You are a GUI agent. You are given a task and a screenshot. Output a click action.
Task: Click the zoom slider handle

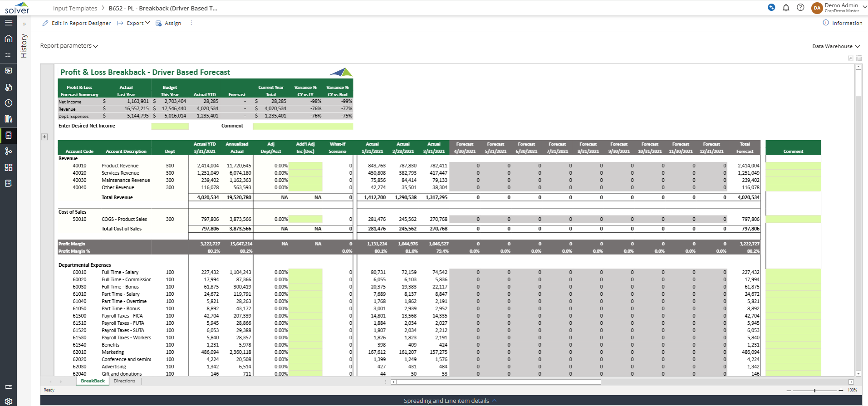pyautogui.click(x=814, y=390)
